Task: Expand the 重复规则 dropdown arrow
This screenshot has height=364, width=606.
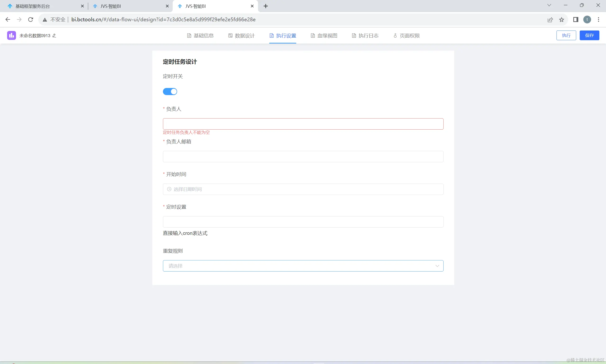Action: (437, 266)
